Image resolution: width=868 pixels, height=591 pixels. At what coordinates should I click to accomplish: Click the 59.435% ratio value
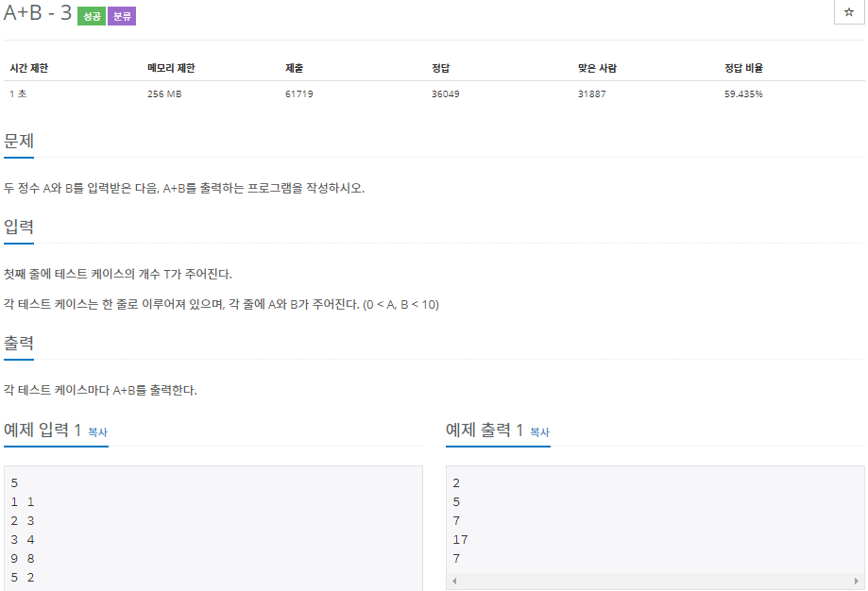click(x=743, y=94)
